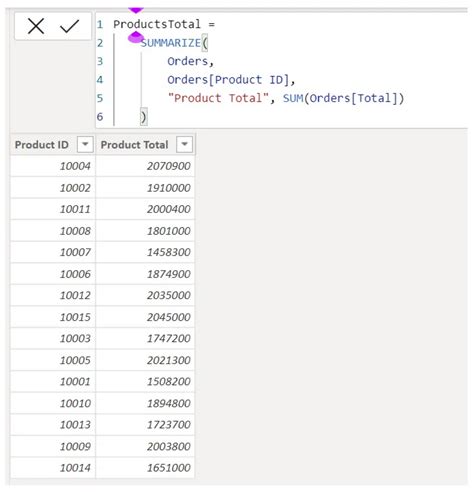Click line number 5 in formula editor

pos(100,98)
